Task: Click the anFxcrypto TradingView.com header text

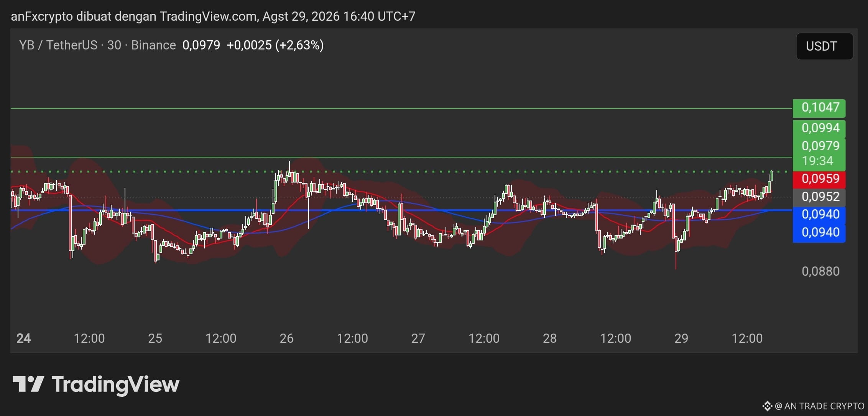Action: (x=213, y=16)
